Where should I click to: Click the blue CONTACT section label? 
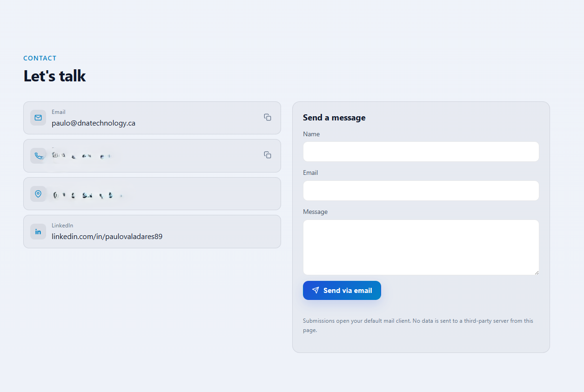[x=40, y=58]
